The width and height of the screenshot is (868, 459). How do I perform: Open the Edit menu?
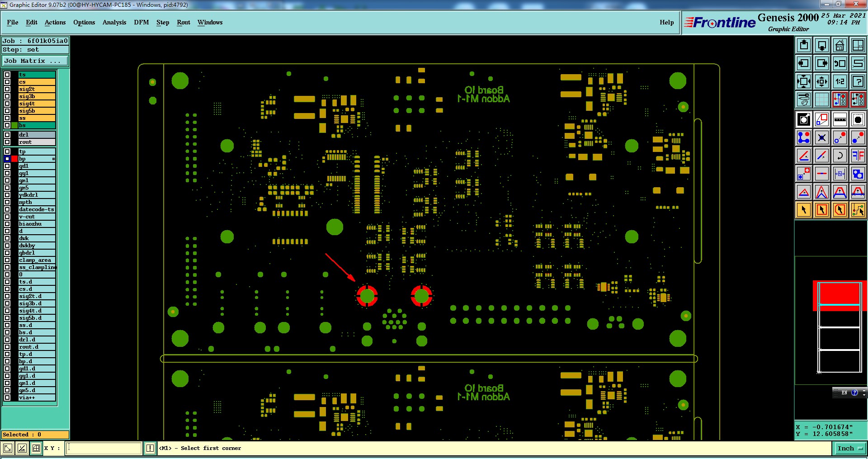[x=32, y=22]
